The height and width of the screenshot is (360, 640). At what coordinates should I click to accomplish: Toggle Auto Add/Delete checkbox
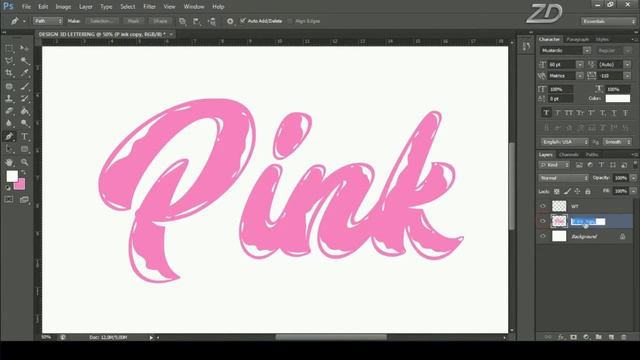click(243, 21)
